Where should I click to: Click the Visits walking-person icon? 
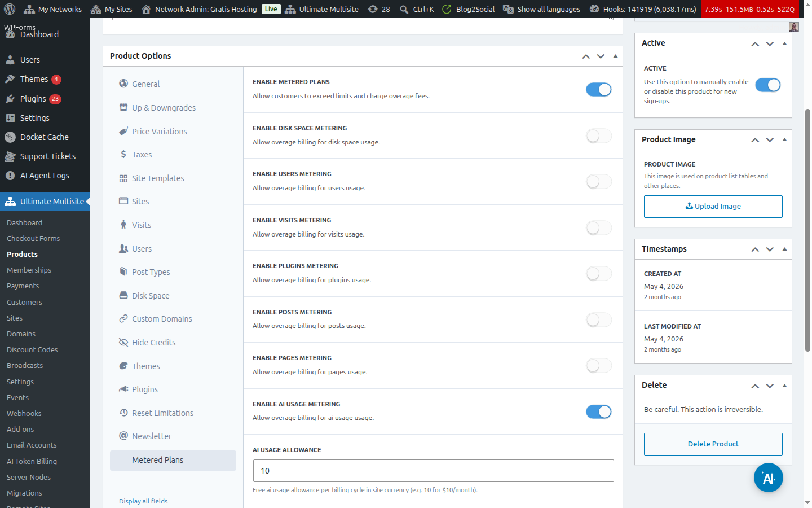pos(123,225)
